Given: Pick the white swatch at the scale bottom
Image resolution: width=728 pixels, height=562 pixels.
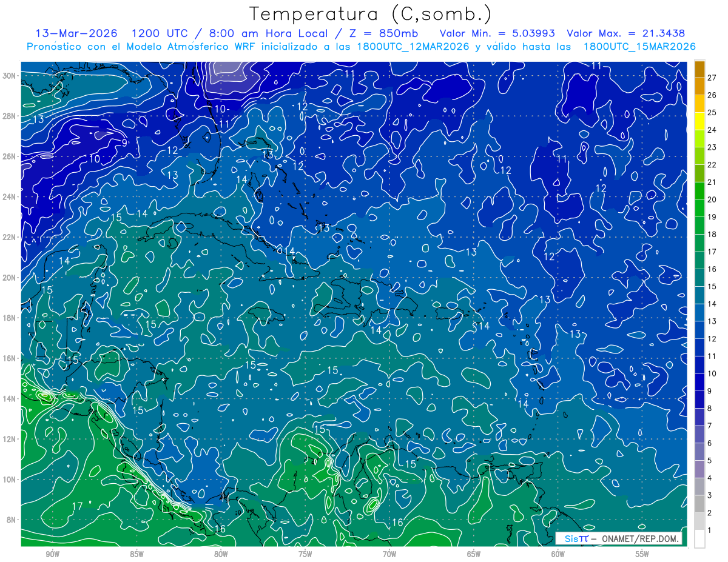Looking at the screenshot, I should coord(700,538).
